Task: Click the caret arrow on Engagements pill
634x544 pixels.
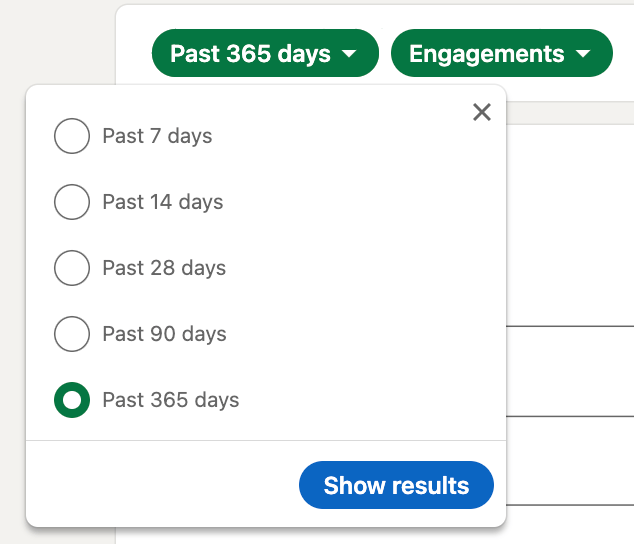Action: (x=582, y=54)
